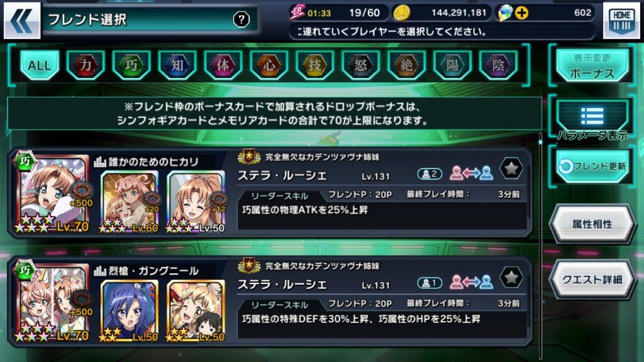Tap the gold coin icon
This screenshot has height=362, width=644.
[x=401, y=13]
